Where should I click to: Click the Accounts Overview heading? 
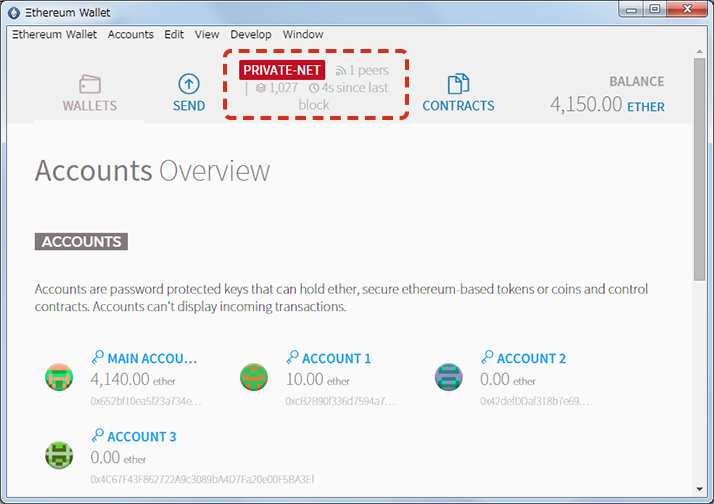tap(152, 171)
